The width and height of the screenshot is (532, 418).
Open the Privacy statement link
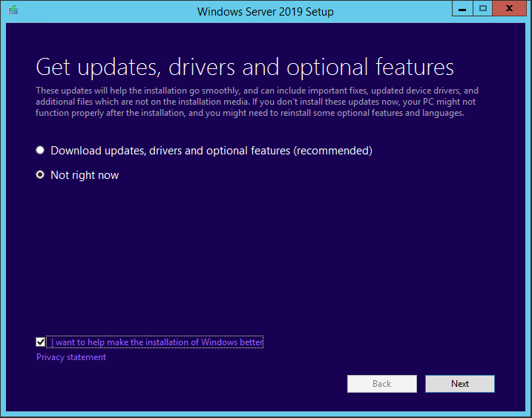71,357
